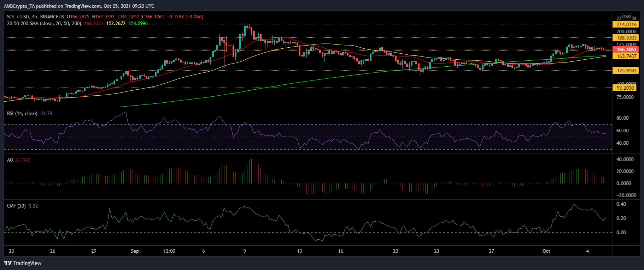Click date 13 on the time axis
Viewport: 644px width, 270px height.
coord(299,251)
